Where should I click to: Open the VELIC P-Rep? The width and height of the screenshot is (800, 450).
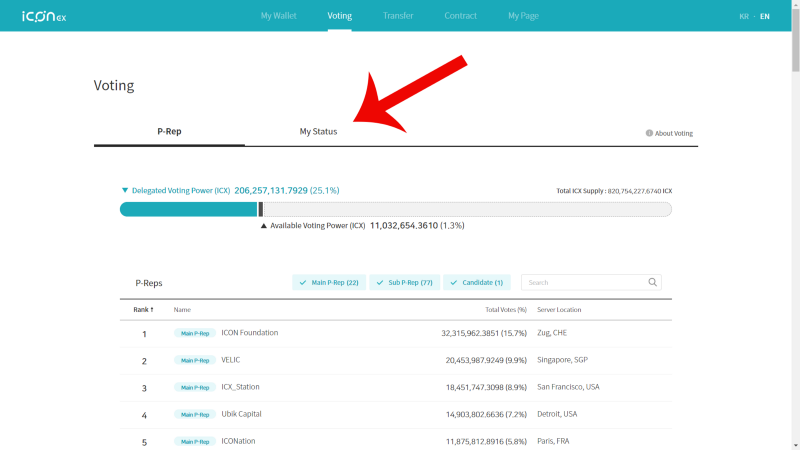231,360
